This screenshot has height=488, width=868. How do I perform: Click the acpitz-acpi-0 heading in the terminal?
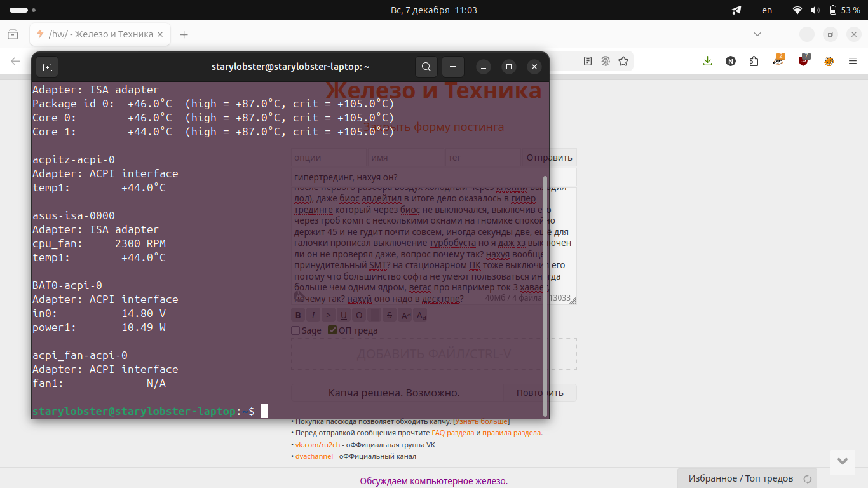[x=74, y=159]
